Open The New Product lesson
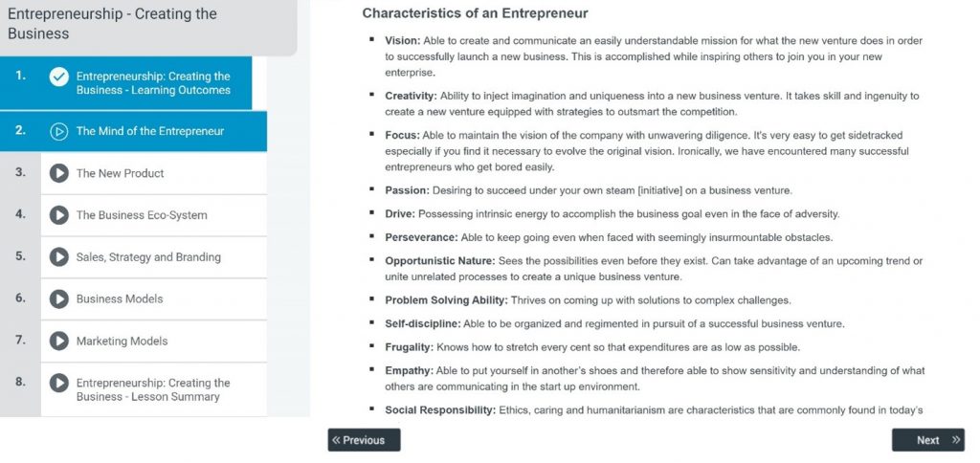The width and height of the screenshot is (980, 463). point(121,173)
